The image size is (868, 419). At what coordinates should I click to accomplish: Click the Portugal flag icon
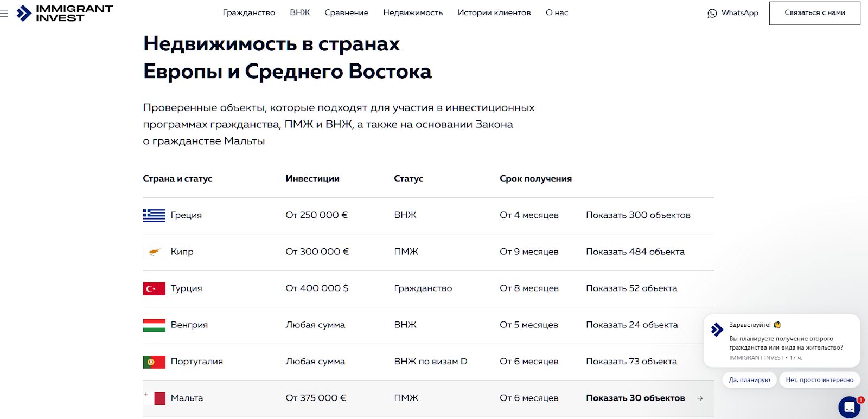click(x=154, y=362)
